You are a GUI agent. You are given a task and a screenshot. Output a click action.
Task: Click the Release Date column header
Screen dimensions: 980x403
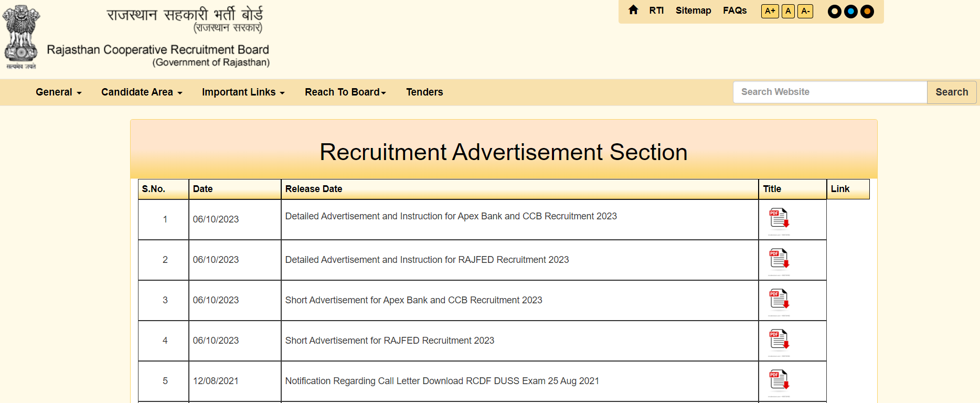pos(520,189)
